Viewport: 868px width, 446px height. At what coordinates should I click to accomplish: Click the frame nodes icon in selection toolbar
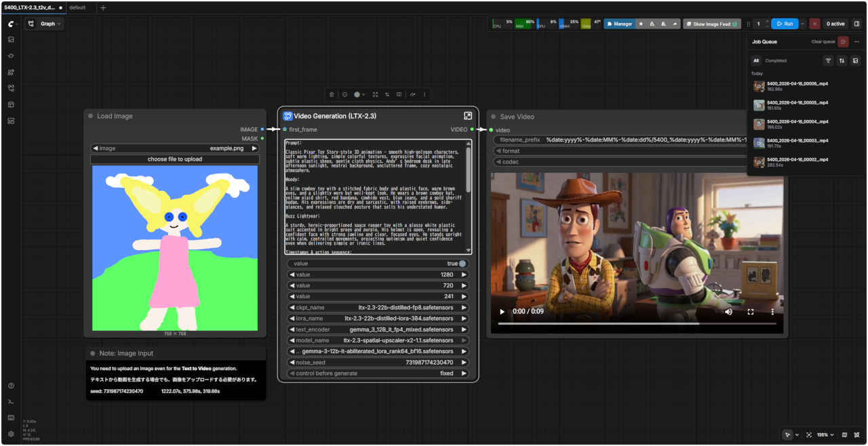(375, 94)
